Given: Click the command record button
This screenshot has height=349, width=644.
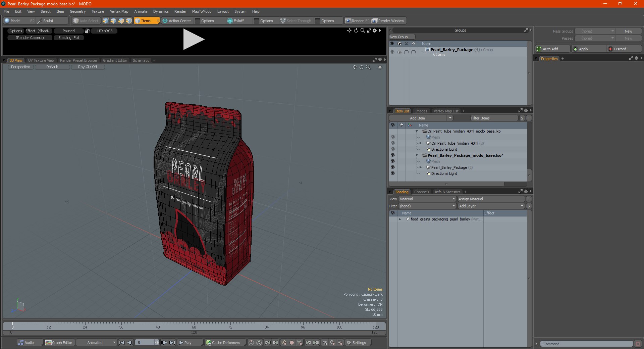Looking at the screenshot, I should (638, 344).
